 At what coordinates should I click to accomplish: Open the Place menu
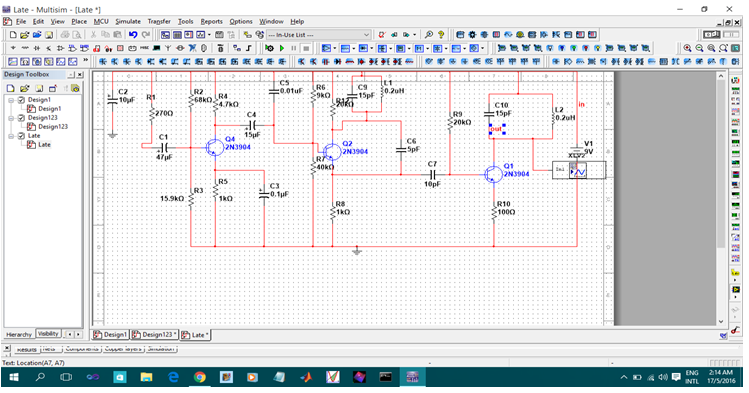click(x=79, y=21)
